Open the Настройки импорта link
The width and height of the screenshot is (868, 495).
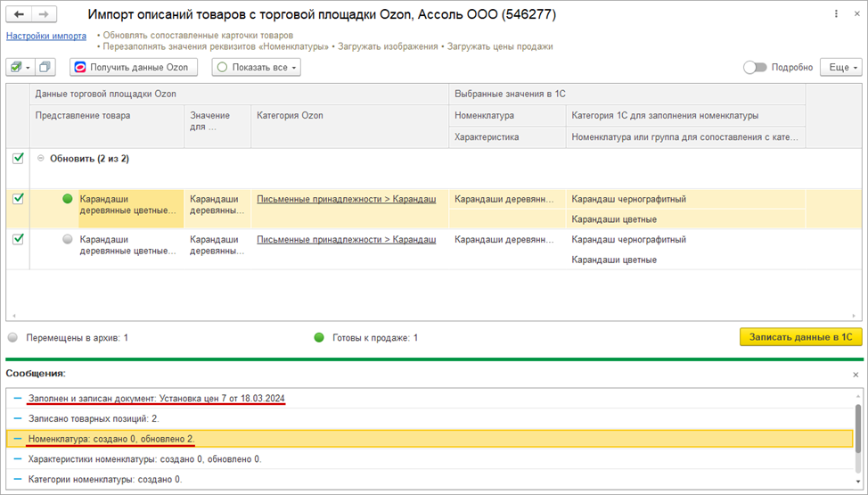46,36
